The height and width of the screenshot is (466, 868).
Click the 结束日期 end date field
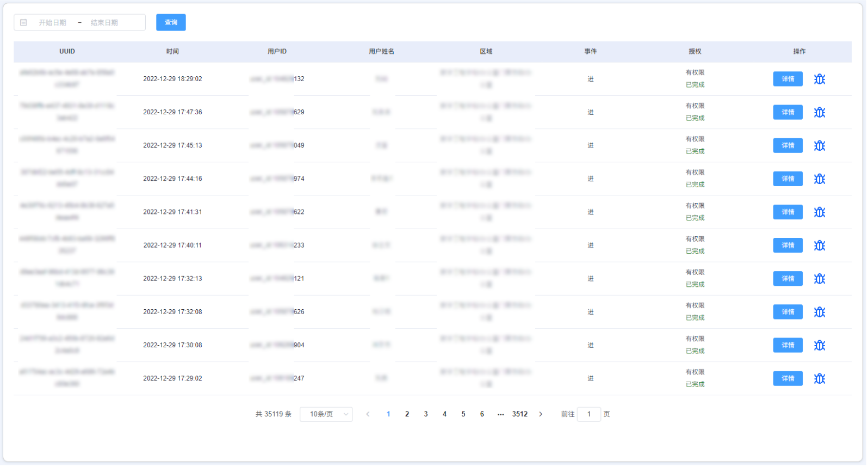tap(104, 23)
